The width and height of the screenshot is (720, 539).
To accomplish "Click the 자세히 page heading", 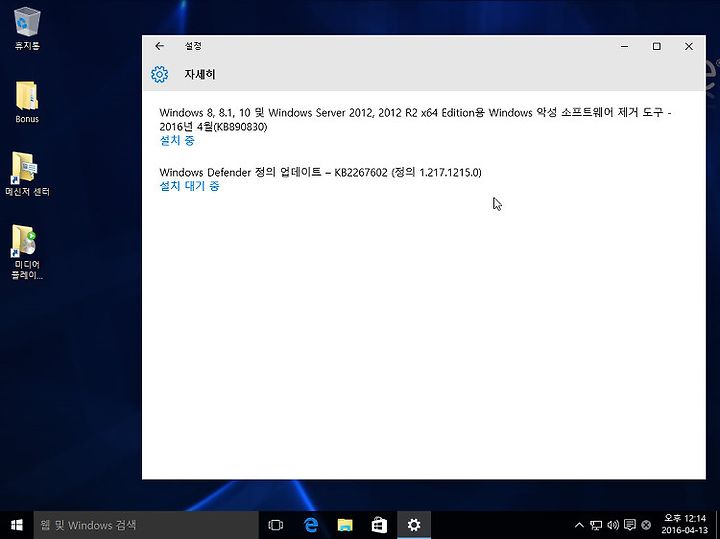I will coord(200,74).
